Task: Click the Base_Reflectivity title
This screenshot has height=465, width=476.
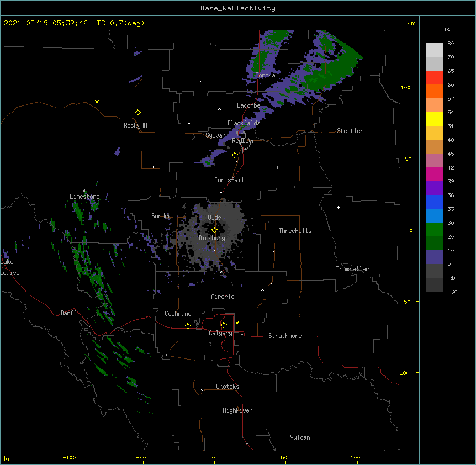Action: coord(238,8)
